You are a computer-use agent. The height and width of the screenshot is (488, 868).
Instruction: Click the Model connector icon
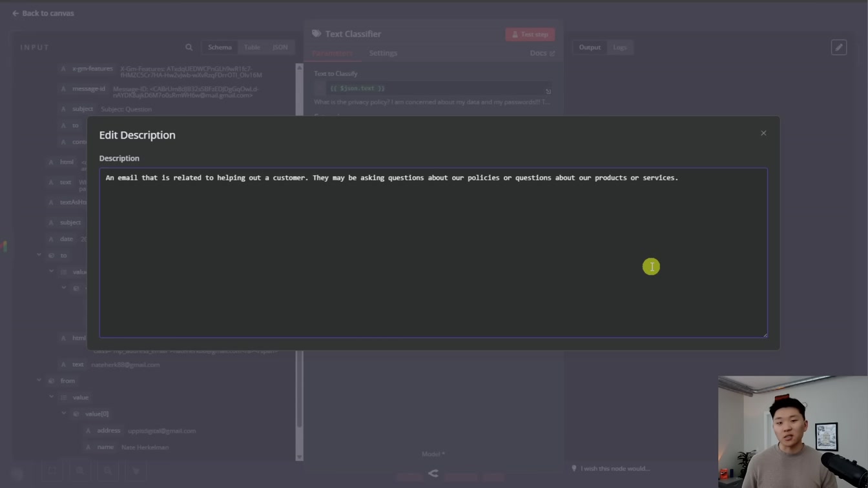click(433, 473)
